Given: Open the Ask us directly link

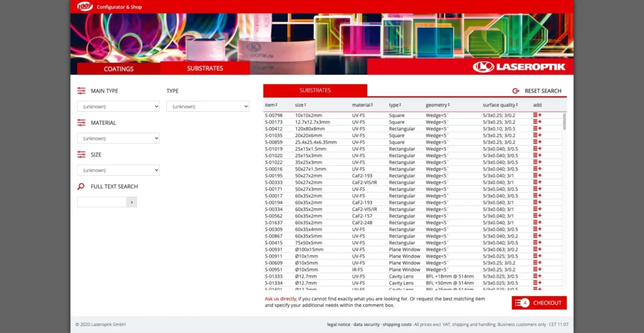Looking at the screenshot, I should pos(280,299).
